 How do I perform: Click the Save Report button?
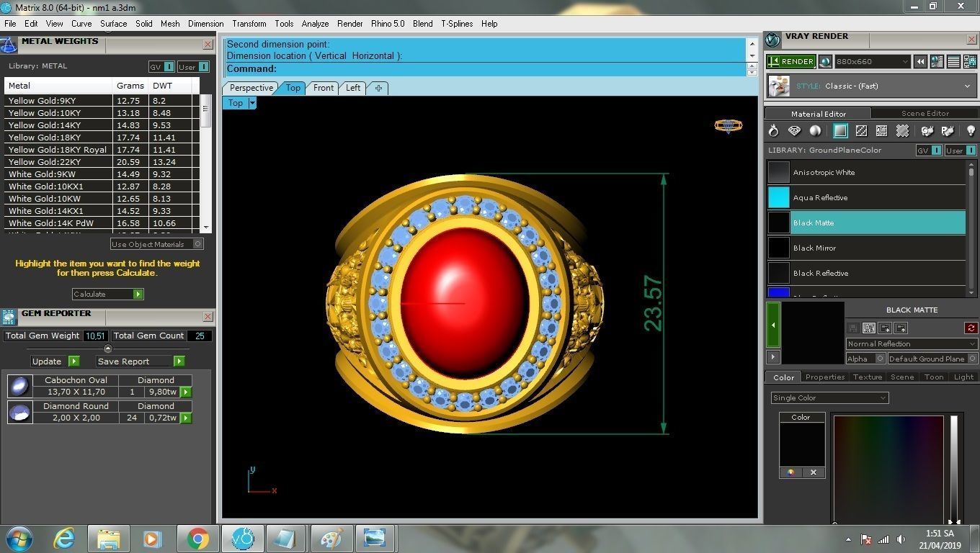141,361
